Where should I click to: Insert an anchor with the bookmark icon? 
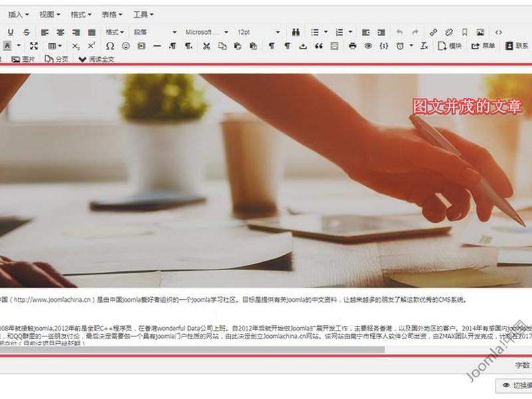click(x=464, y=32)
